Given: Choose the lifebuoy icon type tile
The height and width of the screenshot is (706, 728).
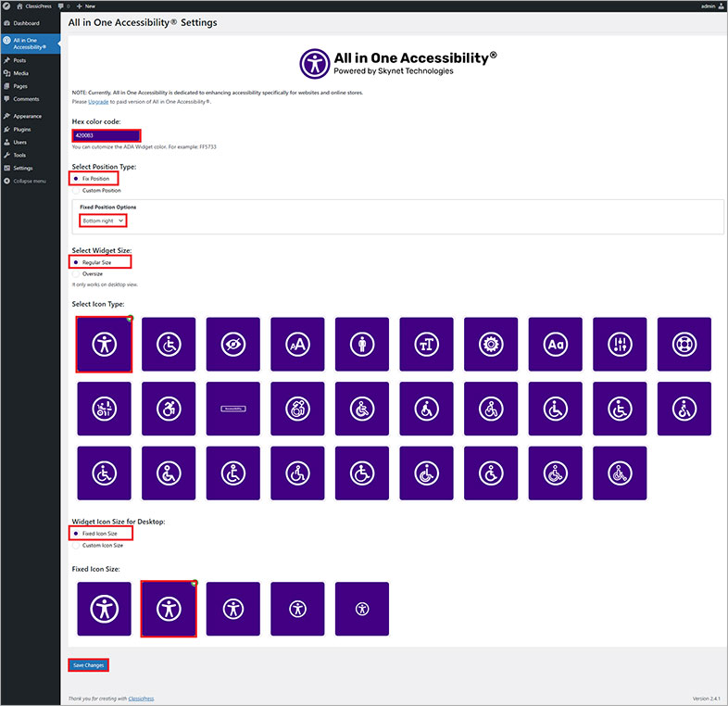Looking at the screenshot, I should pyautogui.click(x=684, y=344).
